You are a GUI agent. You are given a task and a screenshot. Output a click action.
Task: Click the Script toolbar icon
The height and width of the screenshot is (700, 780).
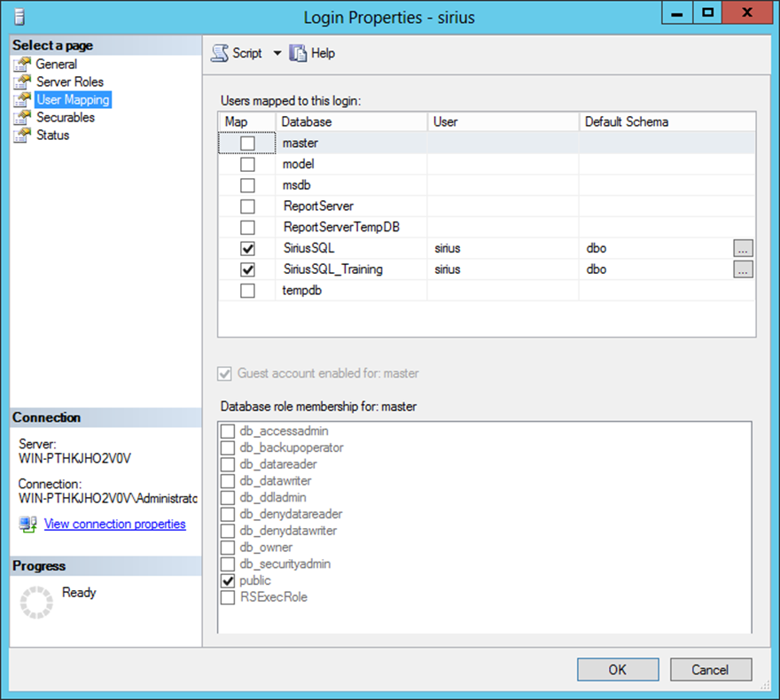pyautogui.click(x=220, y=53)
